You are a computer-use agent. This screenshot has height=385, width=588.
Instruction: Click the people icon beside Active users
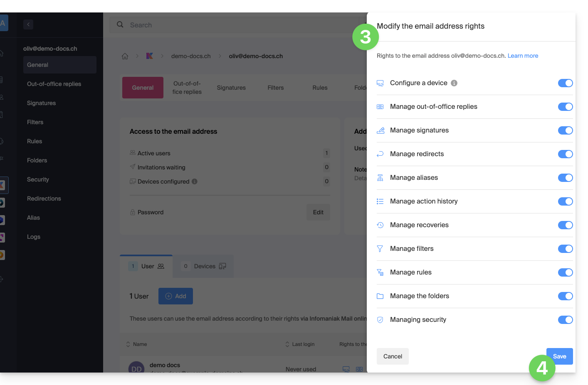[x=133, y=153]
